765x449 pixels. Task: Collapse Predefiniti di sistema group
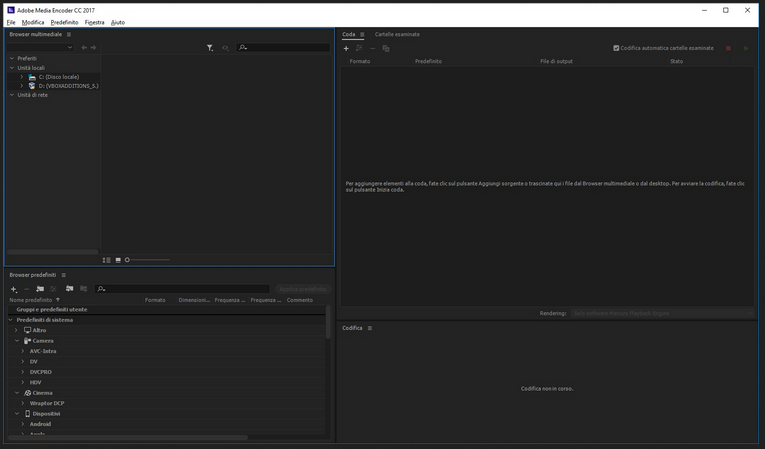click(11, 320)
